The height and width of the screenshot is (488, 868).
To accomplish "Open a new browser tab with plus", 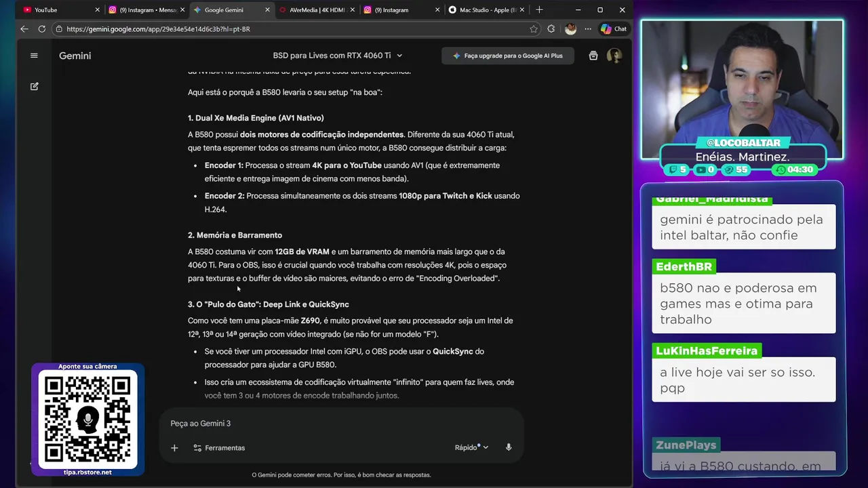I will click(x=539, y=9).
